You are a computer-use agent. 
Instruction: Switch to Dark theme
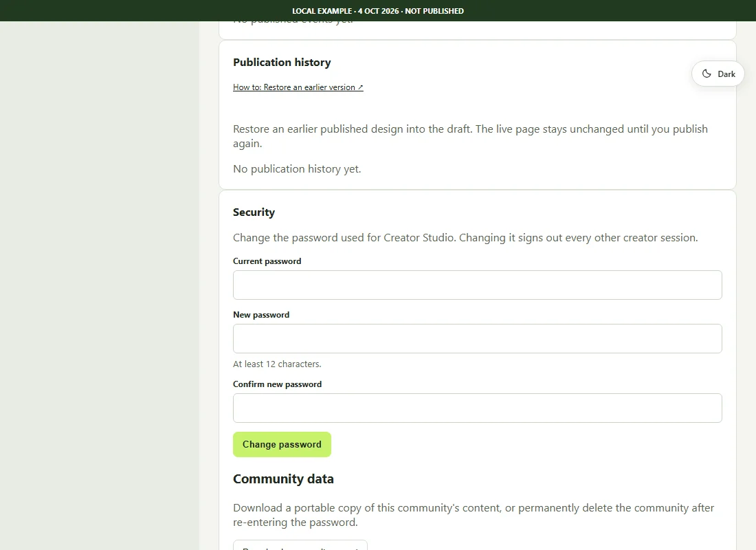[718, 74]
